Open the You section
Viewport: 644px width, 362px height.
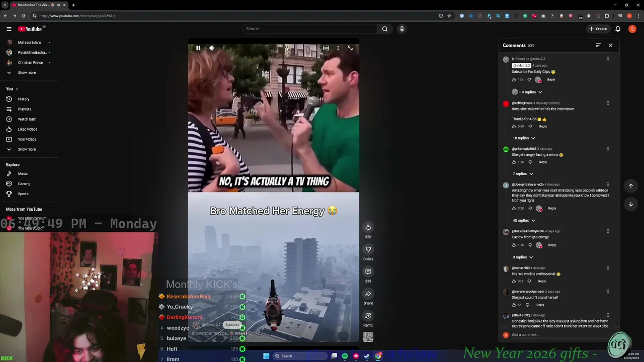coord(12,89)
